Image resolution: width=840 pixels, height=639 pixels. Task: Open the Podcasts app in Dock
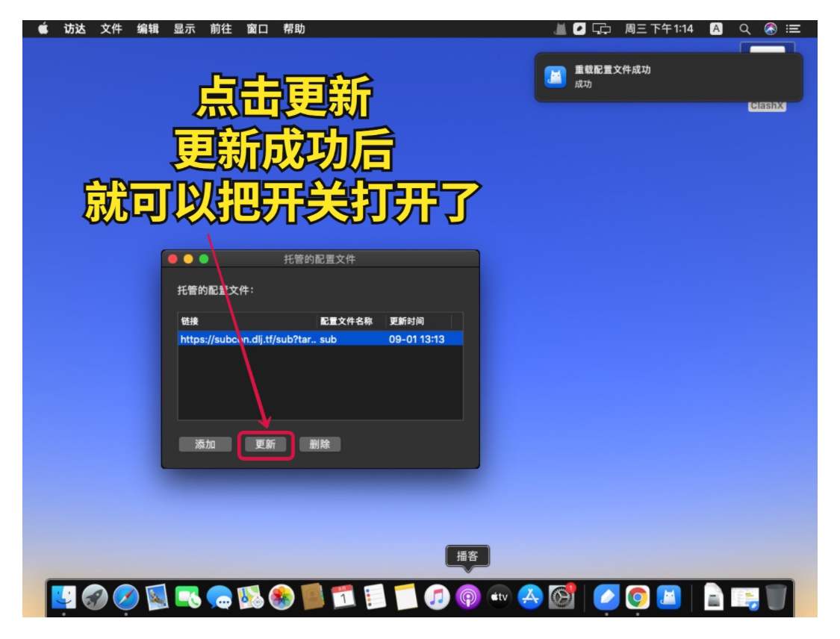coord(468,597)
